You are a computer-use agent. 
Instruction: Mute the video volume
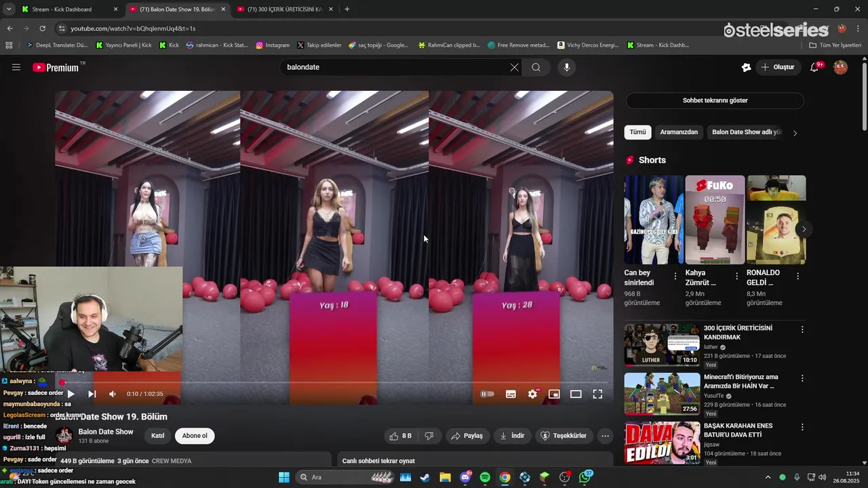113,394
